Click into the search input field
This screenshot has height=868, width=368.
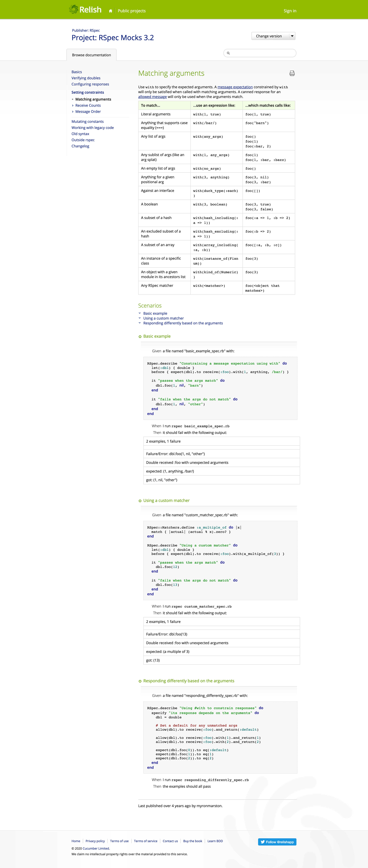[263, 53]
